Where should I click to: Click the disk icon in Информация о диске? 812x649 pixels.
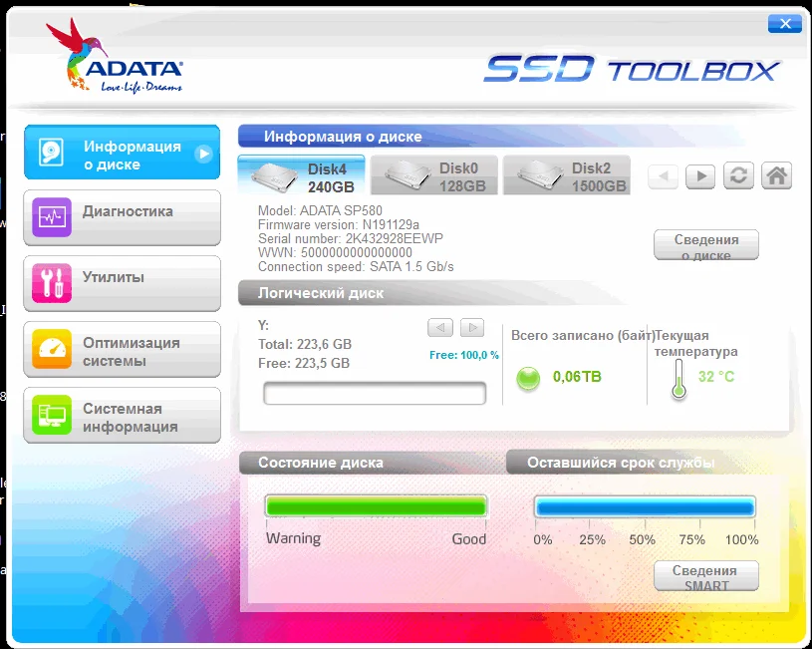pos(51,153)
